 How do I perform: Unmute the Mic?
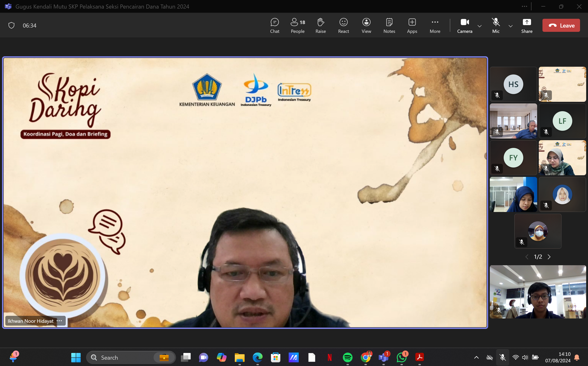pyautogui.click(x=496, y=26)
